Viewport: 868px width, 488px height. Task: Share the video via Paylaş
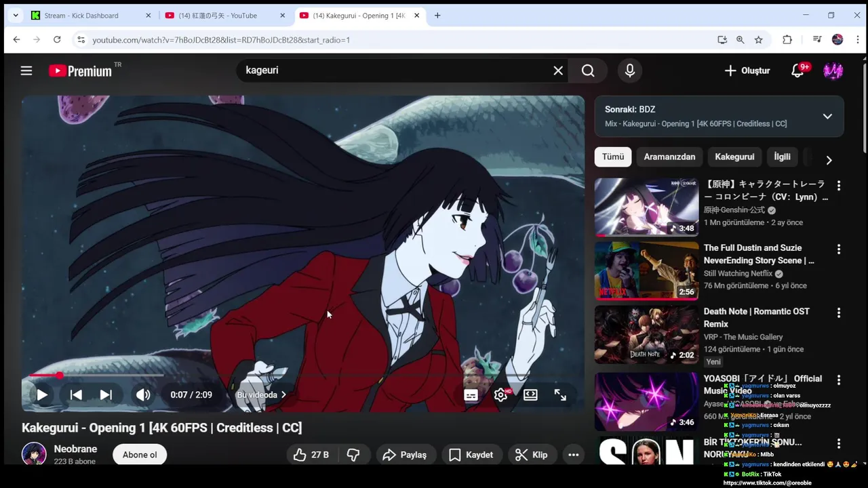point(405,455)
